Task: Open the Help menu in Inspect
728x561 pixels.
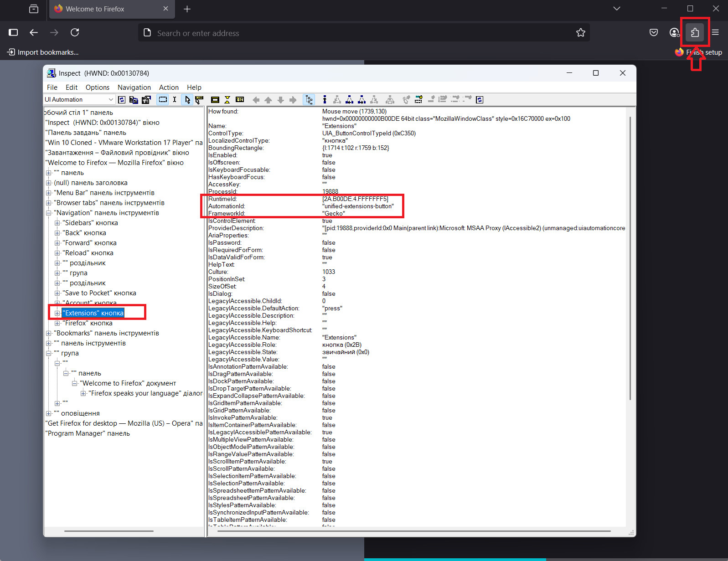Action: (x=194, y=87)
